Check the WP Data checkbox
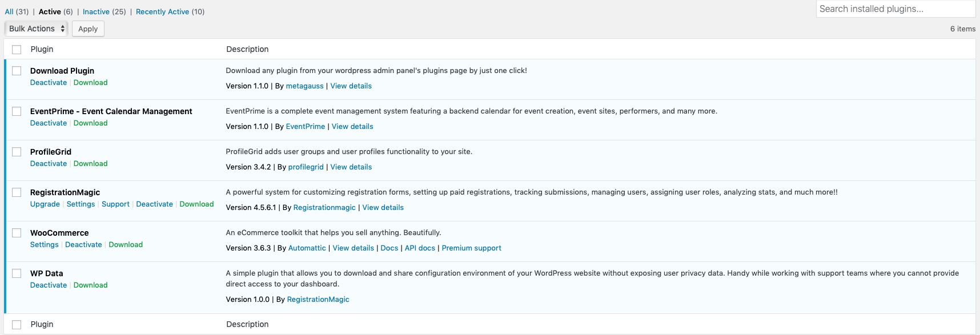The height and width of the screenshot is (335, 980). [x=17, y=273]
